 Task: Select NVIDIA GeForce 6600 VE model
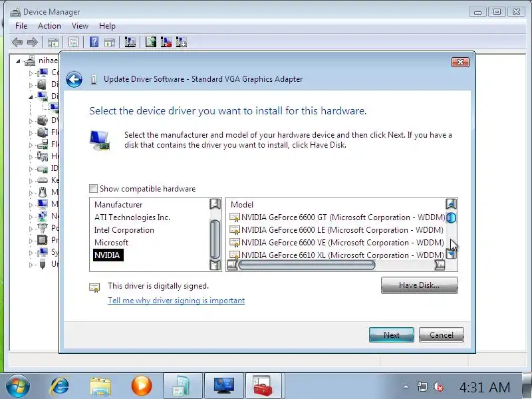coord(337,242)
